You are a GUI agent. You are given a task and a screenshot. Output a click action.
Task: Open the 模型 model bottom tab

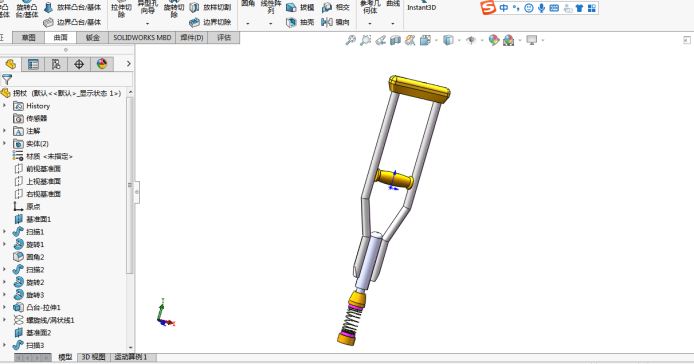coord(66,357)
